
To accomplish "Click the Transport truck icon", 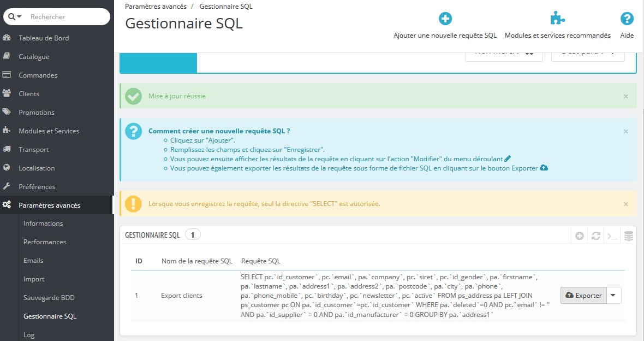I will [x=7, y=149].
